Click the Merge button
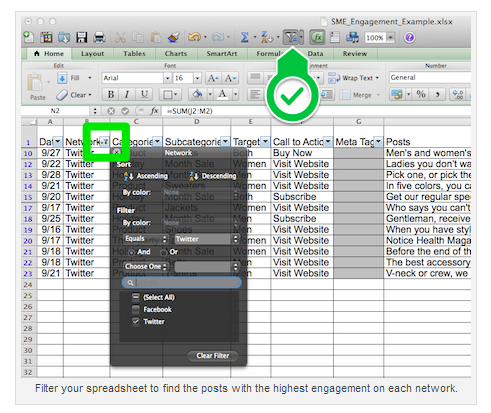Image resolution: width=491 pixels, height=413 pixels. pyautogui.click(x=360, y=95)
